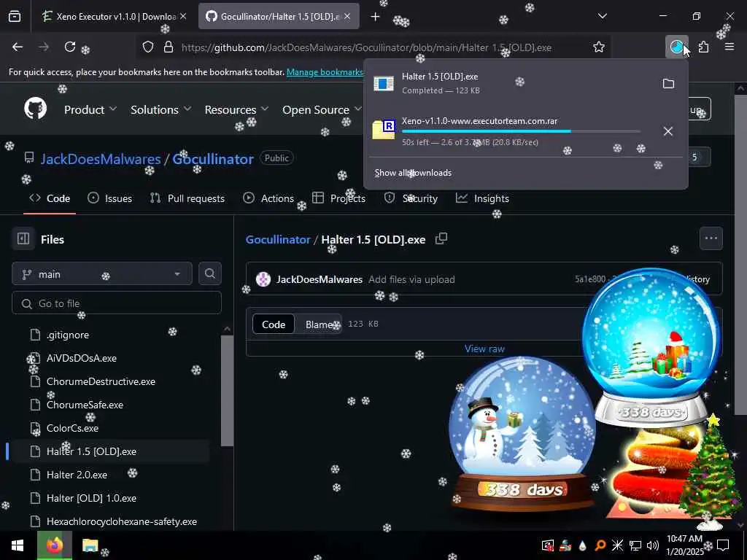Open the Actions tab

tap(268, 198)
